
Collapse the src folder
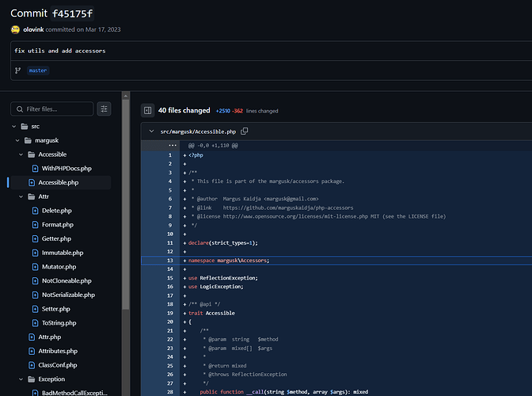click(14, 126)
